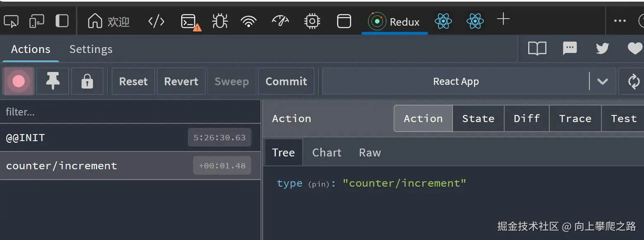
Task: Select the Diff inspector tab
Action: (527, 119)
